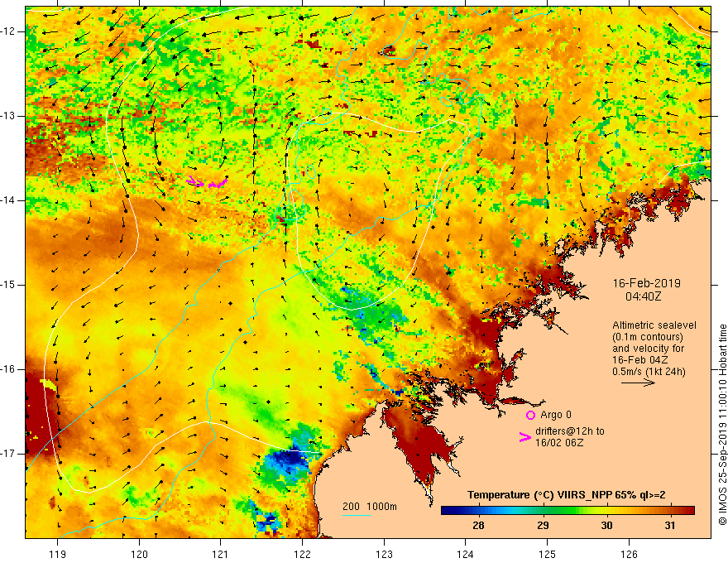
Task: Click the 0.5m/s velocity scale arrow
Action: tap(638, 383)
